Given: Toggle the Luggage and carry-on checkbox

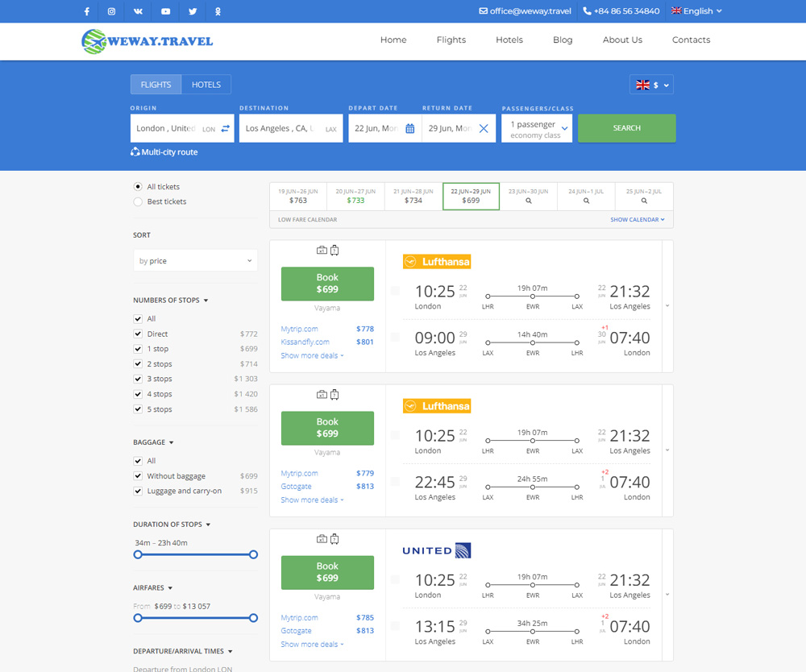Looking at the screenshot, I should (139, 491).
